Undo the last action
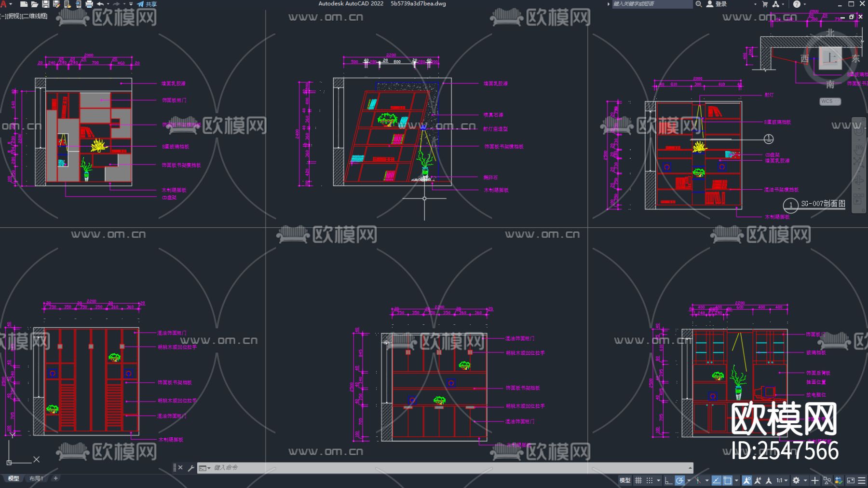This screenshot has width=868, height=488. click(x=100, y=4)
